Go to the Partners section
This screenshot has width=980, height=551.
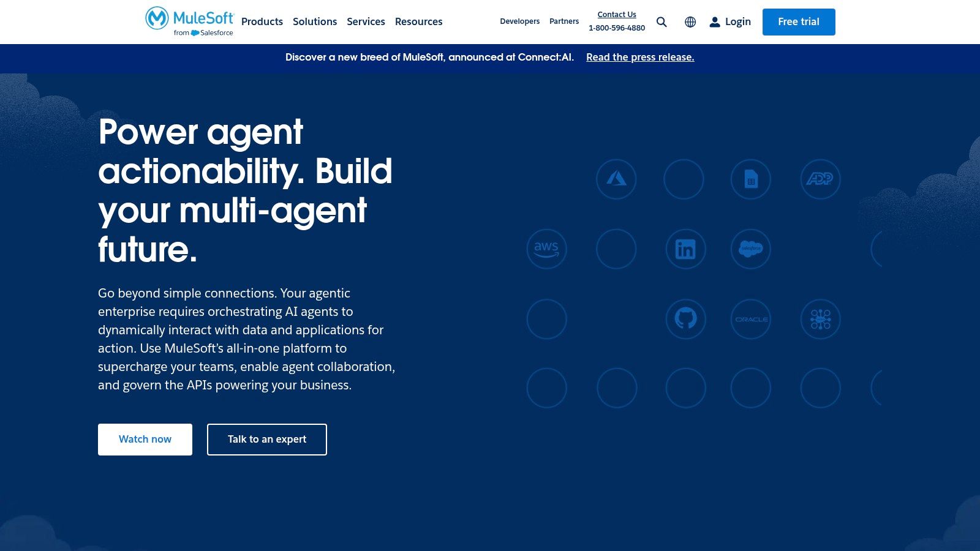[x=564, y=21]
